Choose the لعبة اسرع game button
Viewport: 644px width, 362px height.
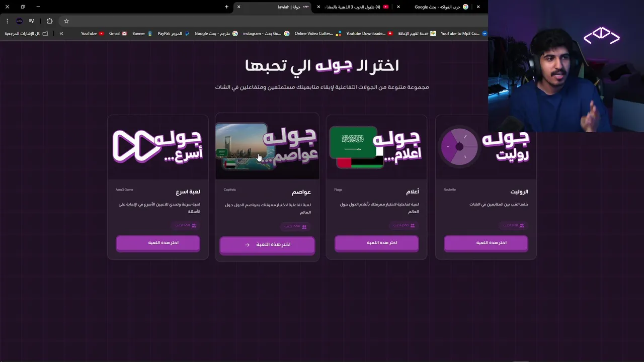[x=158, y=243]
